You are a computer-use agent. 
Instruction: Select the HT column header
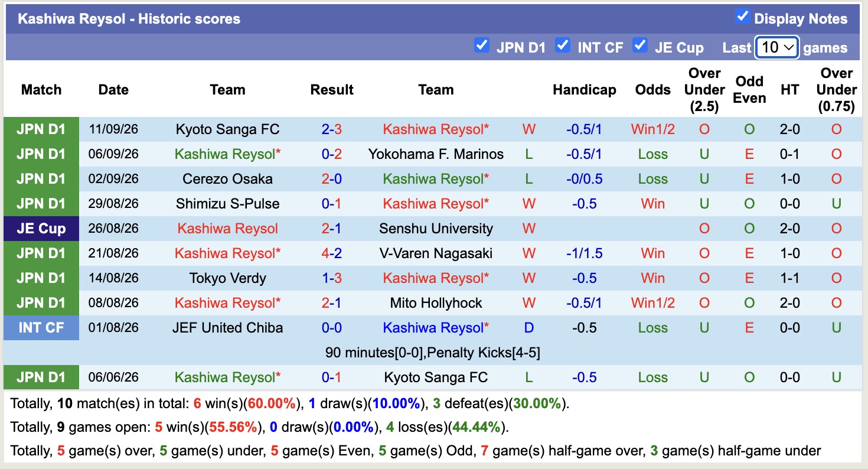tap(789, 90)
